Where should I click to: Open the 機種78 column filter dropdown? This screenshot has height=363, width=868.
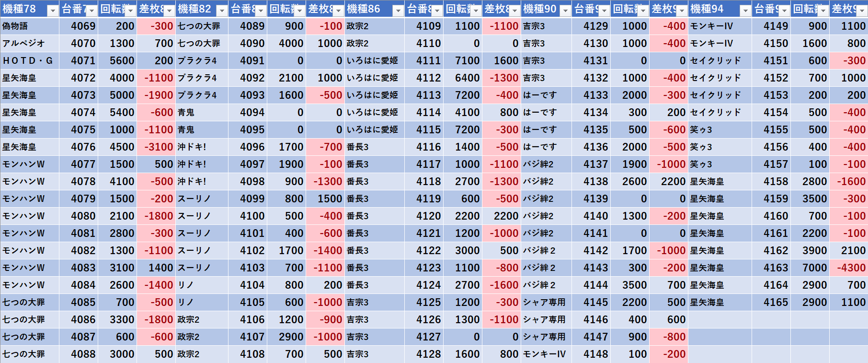click(x=53, y=10)
